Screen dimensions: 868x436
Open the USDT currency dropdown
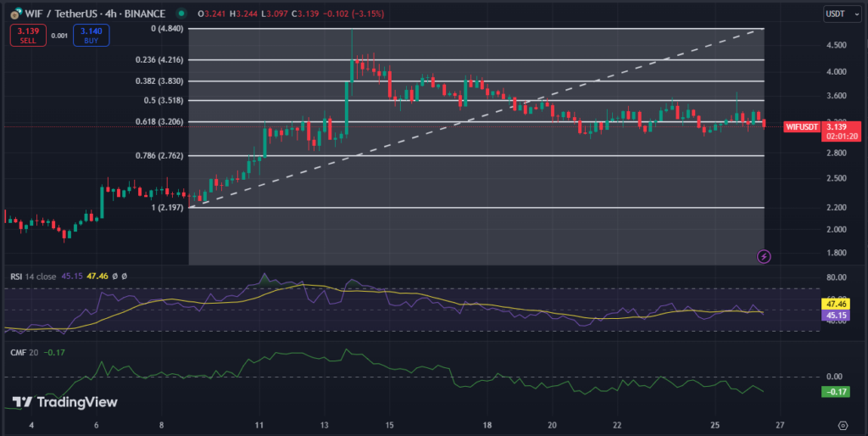[842, 14]
